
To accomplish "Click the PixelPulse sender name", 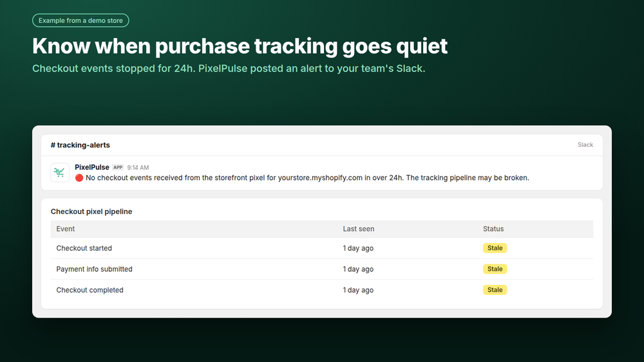I will [92, 167].
